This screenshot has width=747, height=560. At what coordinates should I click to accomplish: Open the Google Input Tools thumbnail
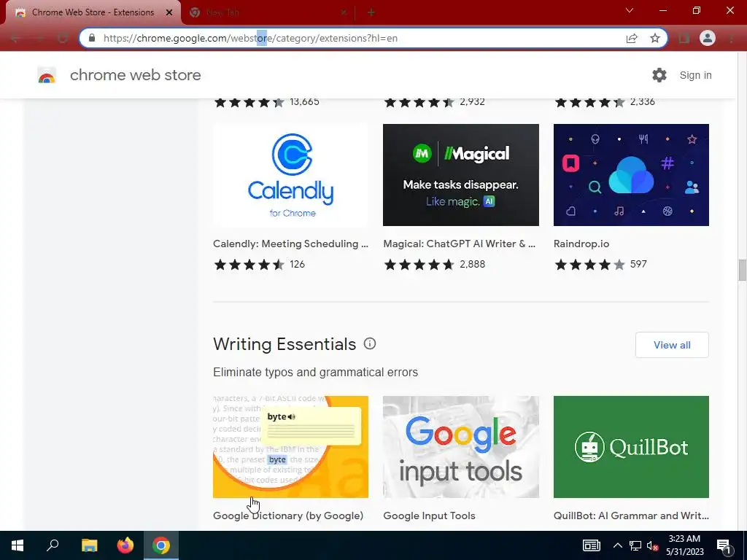[461, 447]
